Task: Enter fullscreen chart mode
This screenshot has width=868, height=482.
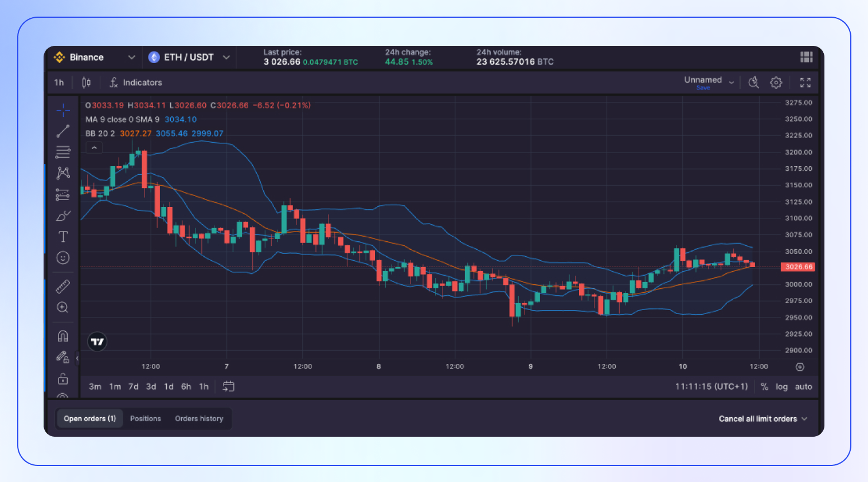Action: click(806, 83)
